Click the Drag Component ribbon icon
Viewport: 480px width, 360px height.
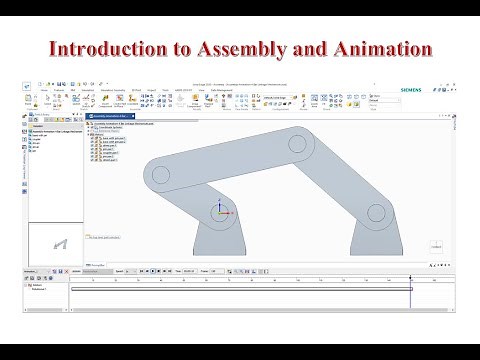(x=195, y=98)
